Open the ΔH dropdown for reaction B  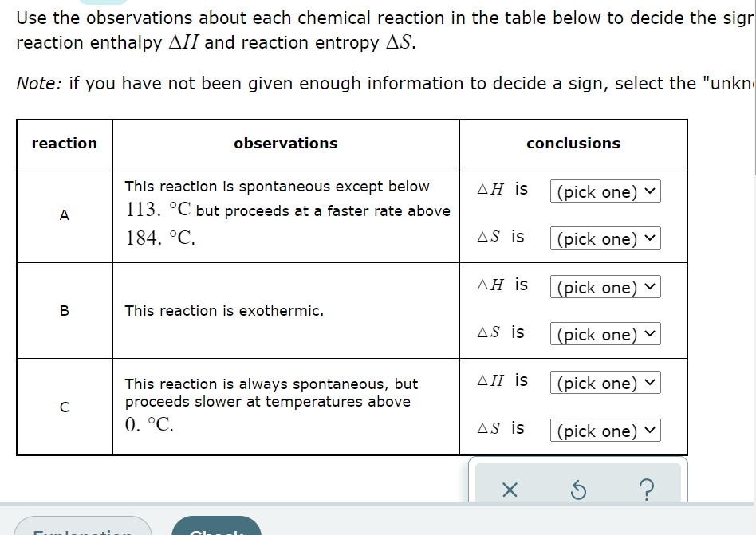coord(604,287)
